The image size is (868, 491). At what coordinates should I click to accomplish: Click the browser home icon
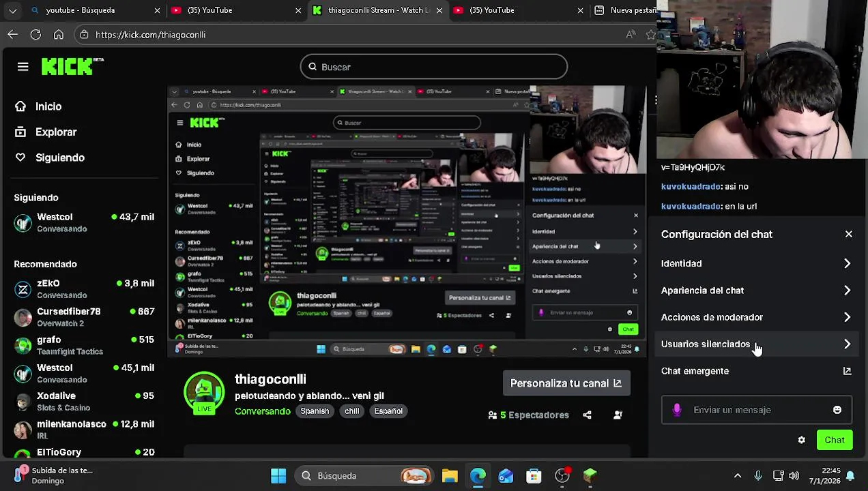pos(59,34)
